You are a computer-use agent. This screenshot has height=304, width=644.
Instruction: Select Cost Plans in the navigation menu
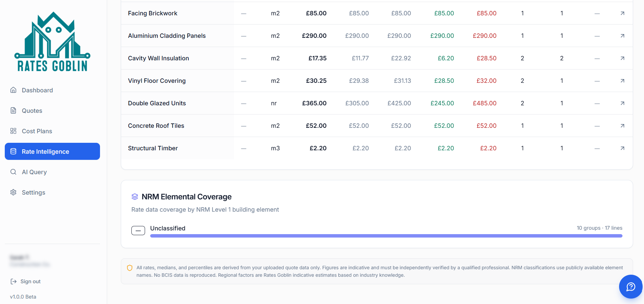pyautogui.click(x=37, y=131)
